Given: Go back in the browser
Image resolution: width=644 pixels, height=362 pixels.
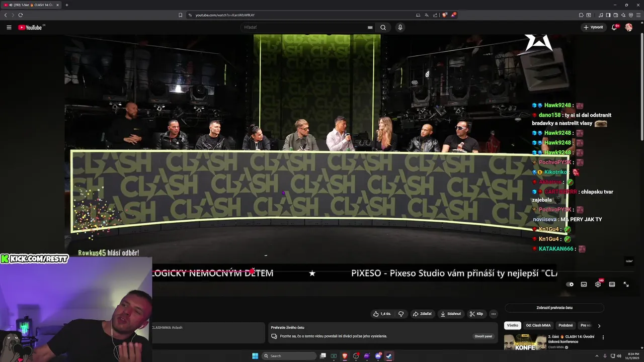Looking at the screenshot, I should coord(6,15).
